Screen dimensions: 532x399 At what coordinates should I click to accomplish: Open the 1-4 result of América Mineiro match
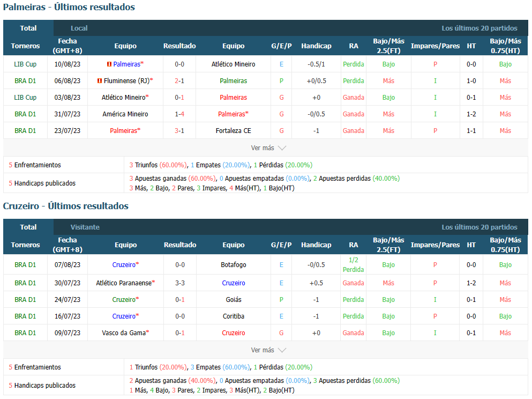179,114
